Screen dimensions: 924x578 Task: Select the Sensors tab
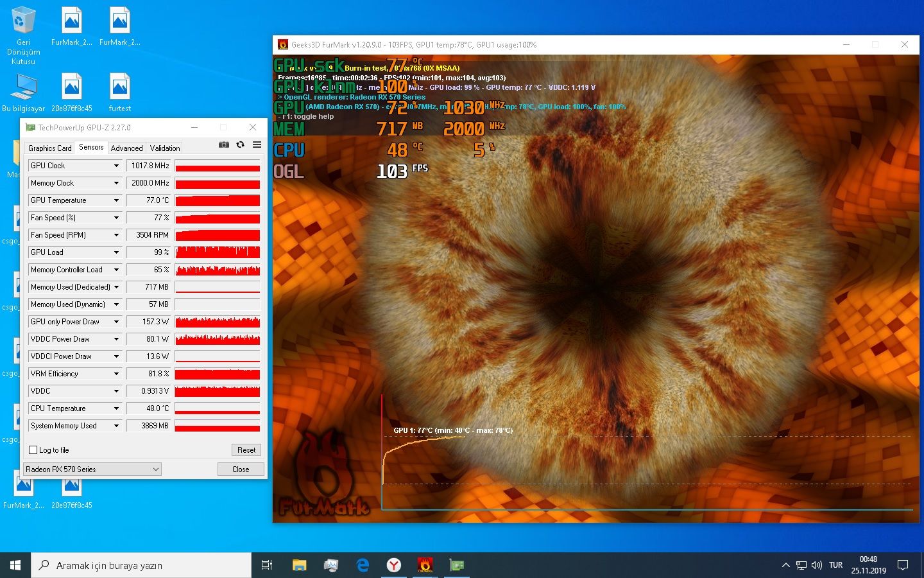(91, 147)
